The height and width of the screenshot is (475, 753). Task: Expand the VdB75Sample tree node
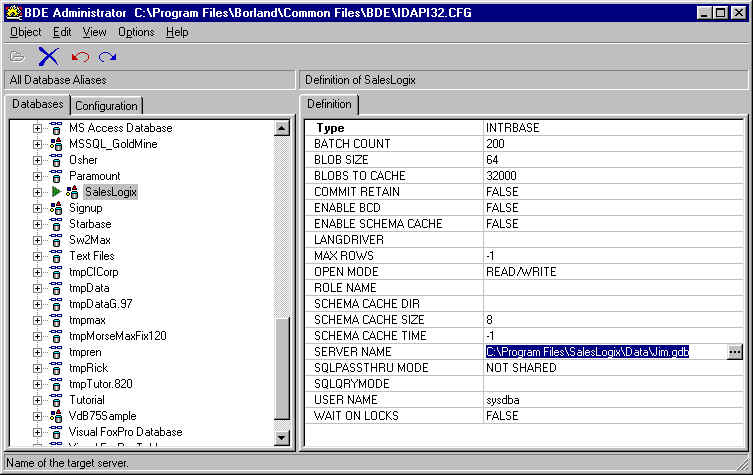click(x=37, y=416)
